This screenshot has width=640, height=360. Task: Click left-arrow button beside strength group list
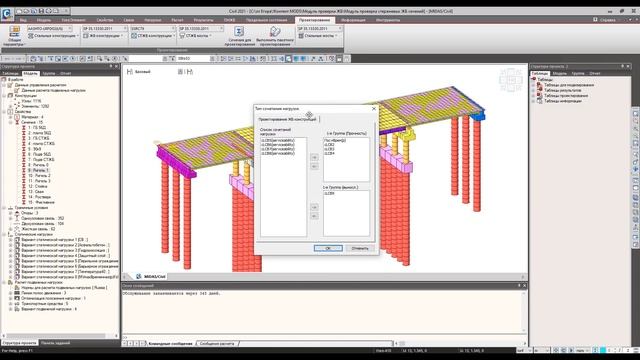tap(314, 167)
